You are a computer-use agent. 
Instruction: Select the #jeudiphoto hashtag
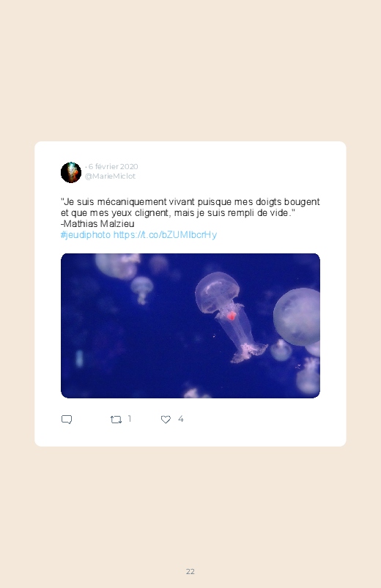click(x=86, y=235)
